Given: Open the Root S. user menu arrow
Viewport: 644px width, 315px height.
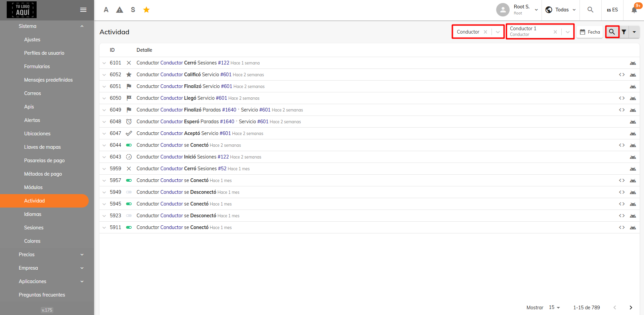Looking at the screenshot, I should 536,10.
